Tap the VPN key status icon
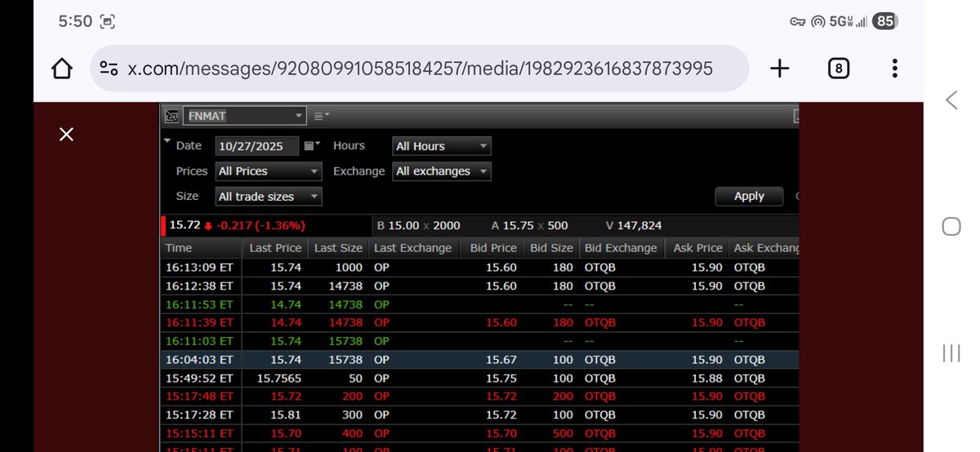 [798, 22]
